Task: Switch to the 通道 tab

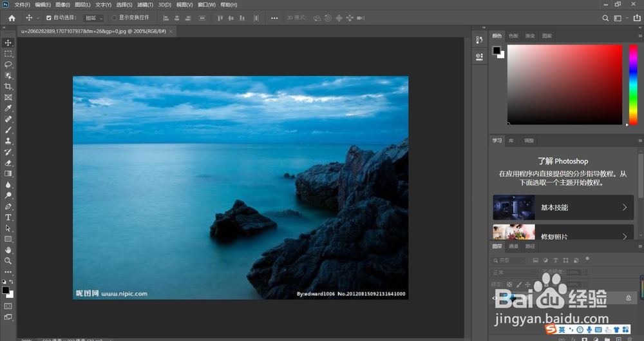Action: click(x=513, y=246)
